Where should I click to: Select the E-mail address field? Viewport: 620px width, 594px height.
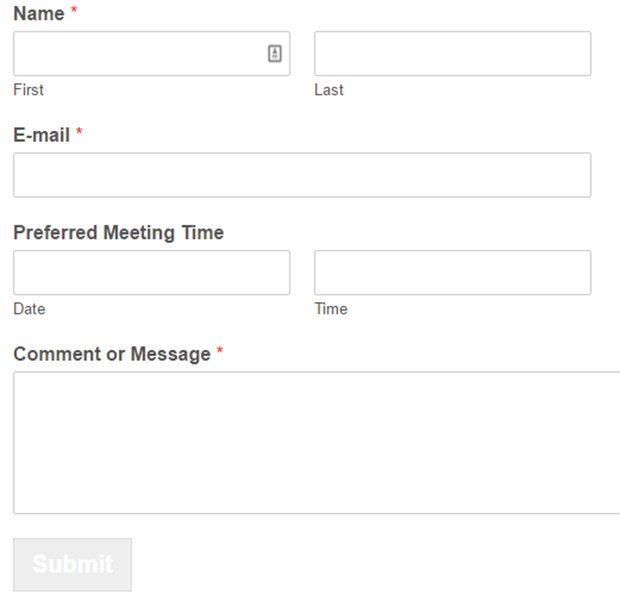point(302,175)
